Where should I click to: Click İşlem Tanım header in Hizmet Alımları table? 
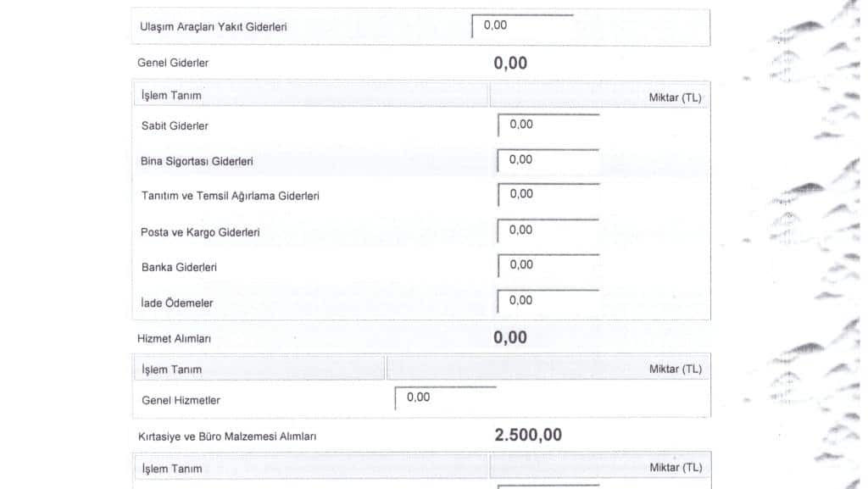171,370
